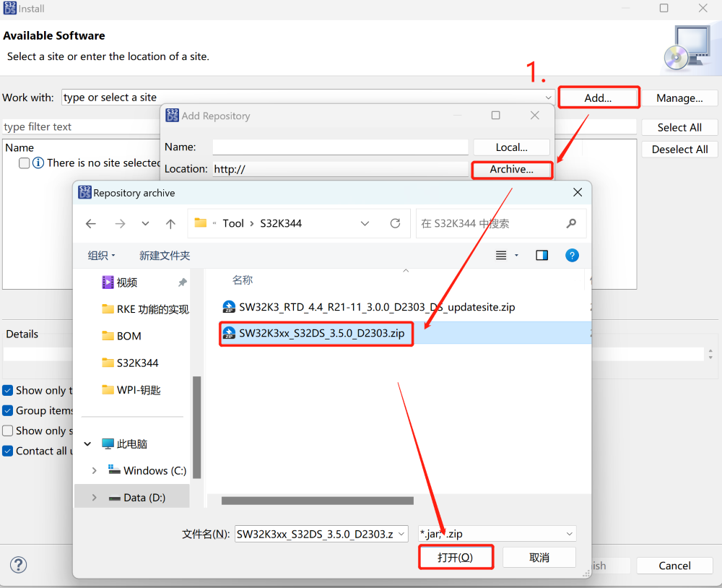Screen dimensions: 722x588
Task: Click the 取消 button
Action: tap(539, 558)
